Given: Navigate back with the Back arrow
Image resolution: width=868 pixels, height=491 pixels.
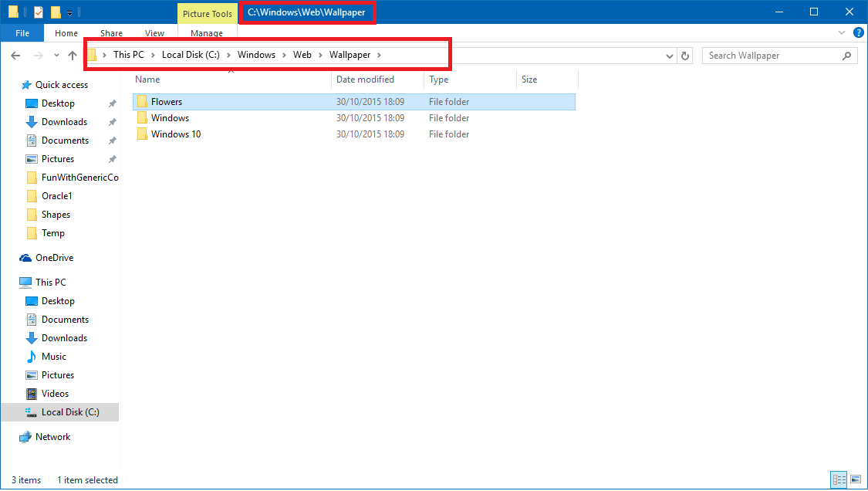Looking at the screenshot, I should pyautogui.click(x=16, y=56).
